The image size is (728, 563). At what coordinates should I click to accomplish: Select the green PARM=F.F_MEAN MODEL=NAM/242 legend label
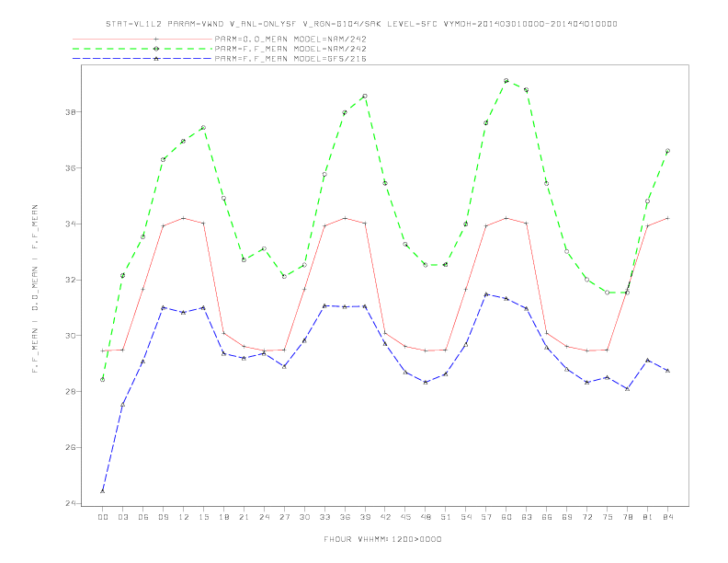290,49
